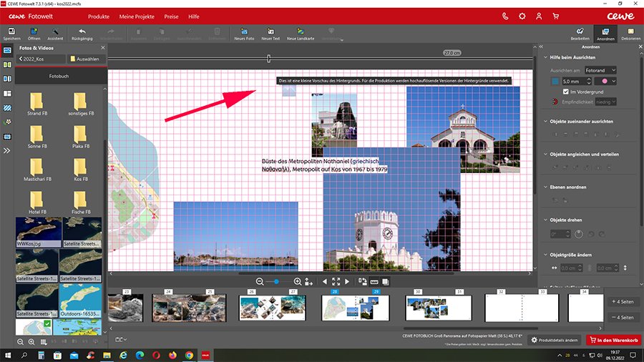
Task: Open the pink grid color picker
Action: click(606, 82)
